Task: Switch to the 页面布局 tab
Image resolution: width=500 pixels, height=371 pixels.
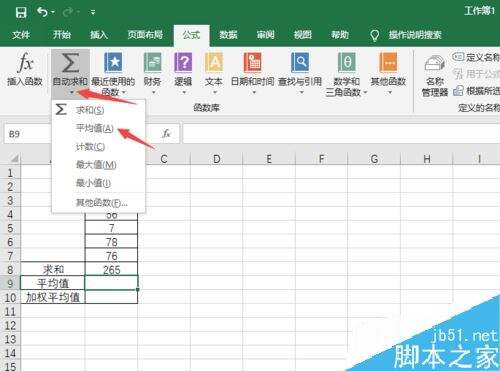Action: click(x=145, y=35)
